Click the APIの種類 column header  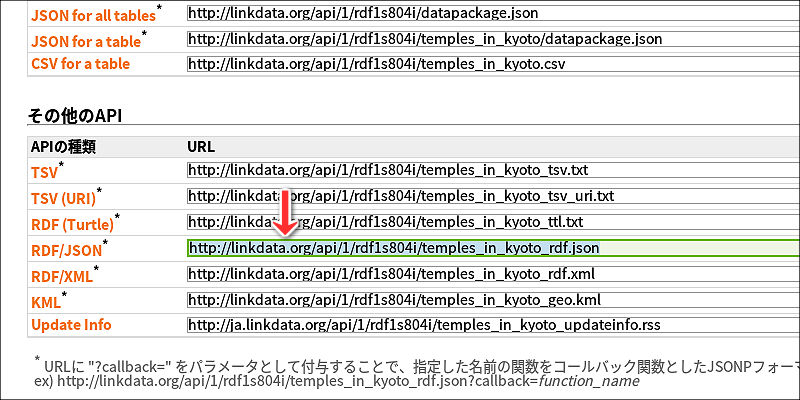(x=63, y=147)
